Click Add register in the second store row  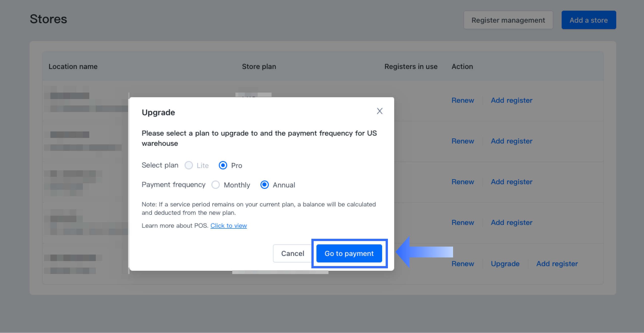click(511, 141)
